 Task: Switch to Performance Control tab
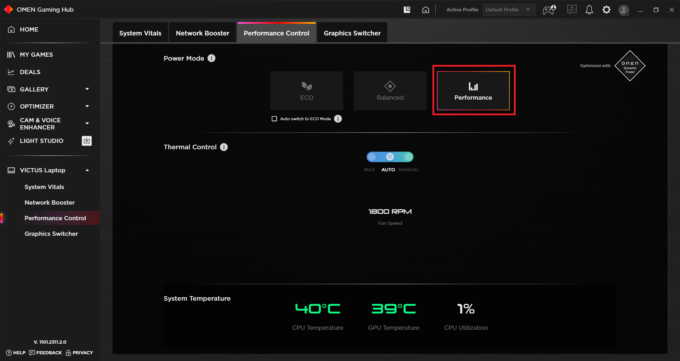276,33
